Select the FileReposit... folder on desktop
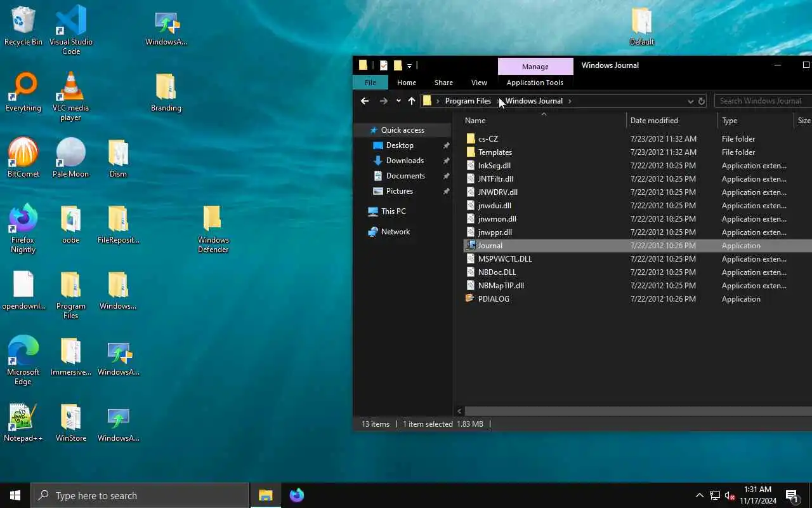Screen dimensions: 812x508 pyautogui.click(x=119, y=224)
